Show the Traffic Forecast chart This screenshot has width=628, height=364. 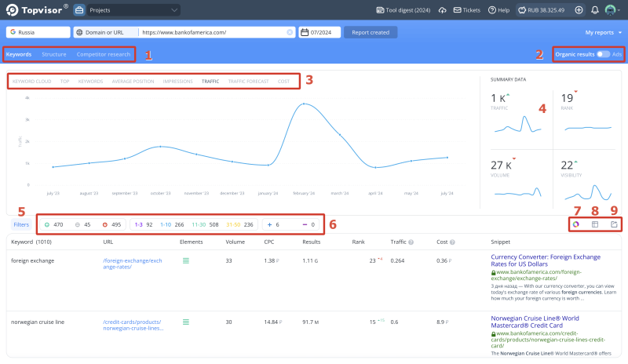point(248,82)
